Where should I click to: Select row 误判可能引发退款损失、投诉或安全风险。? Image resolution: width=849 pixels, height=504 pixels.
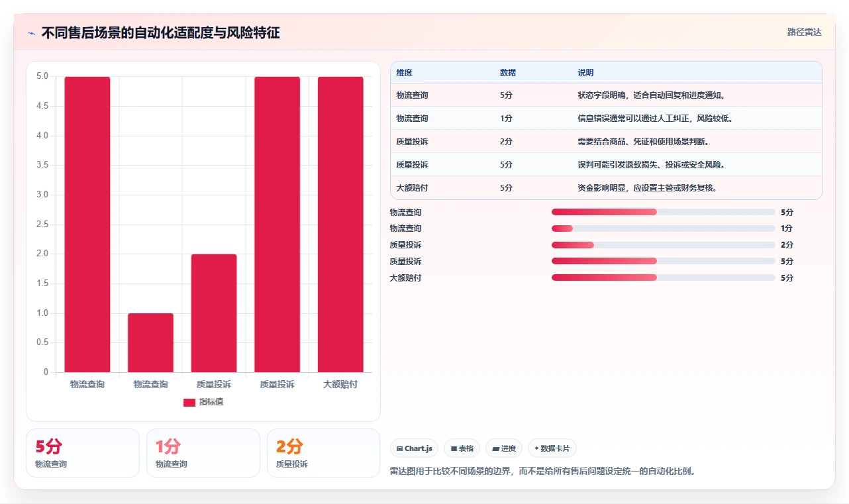[x=607, y=165]
